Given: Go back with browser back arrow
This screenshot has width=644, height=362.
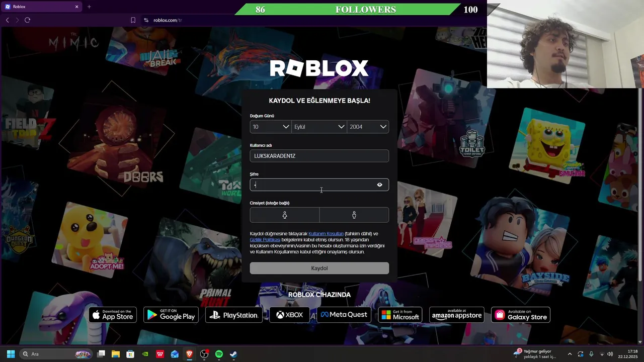Looking at the screenshot, I should (7, 20).
